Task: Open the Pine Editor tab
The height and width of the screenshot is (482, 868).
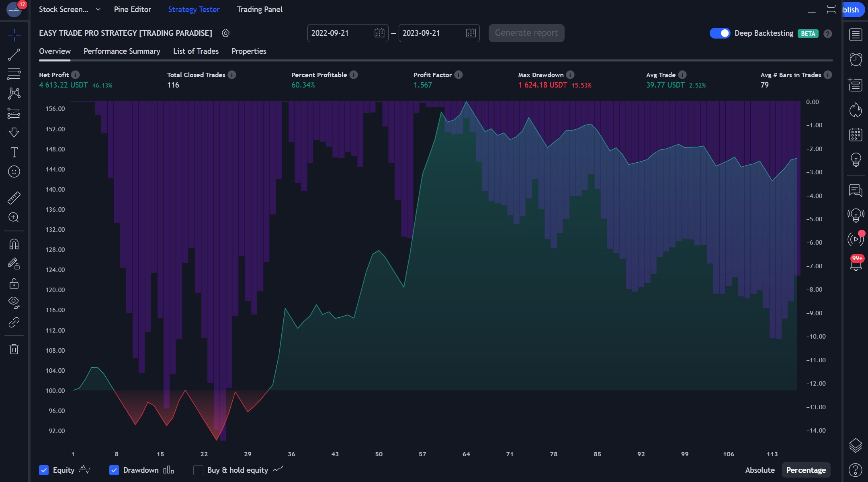Action: (132, 9)
